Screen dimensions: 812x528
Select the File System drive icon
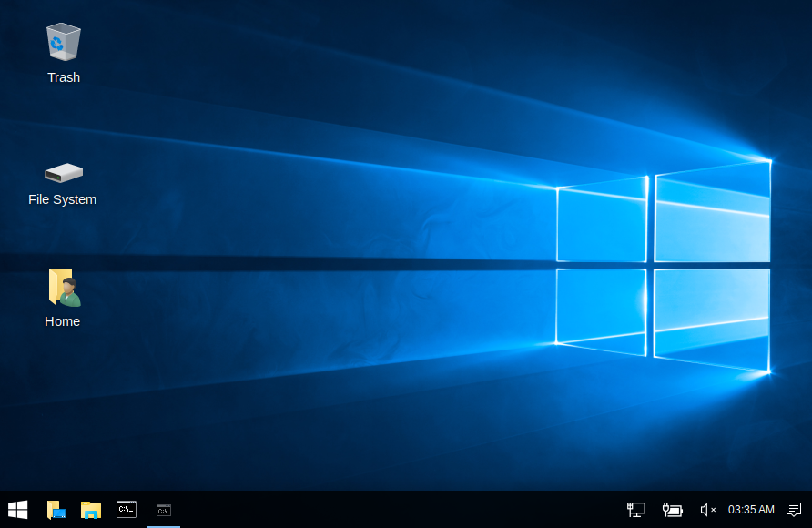click(64, 172)
